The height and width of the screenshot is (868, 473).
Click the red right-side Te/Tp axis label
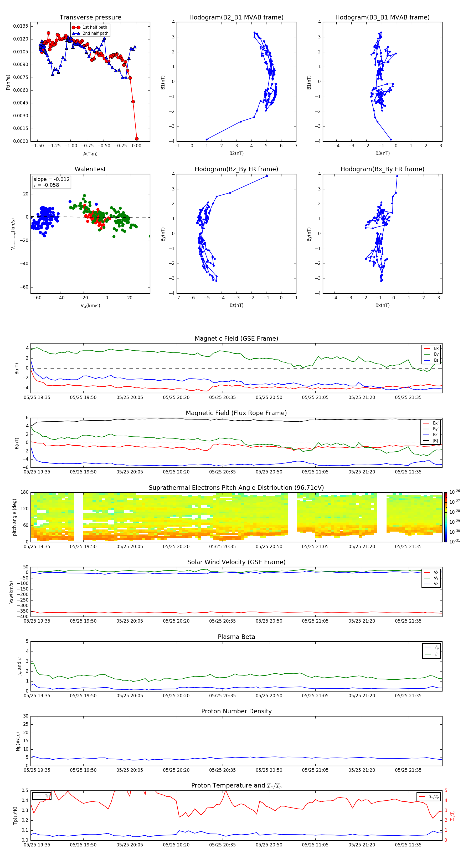click(x=453, y=815)
